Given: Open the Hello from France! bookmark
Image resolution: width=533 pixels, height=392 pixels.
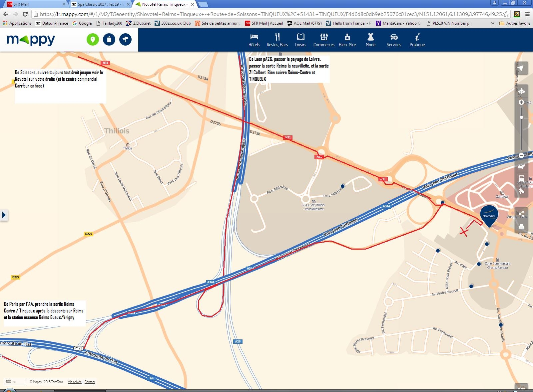Looking at the screenshot, I should [x=348, y=23].
